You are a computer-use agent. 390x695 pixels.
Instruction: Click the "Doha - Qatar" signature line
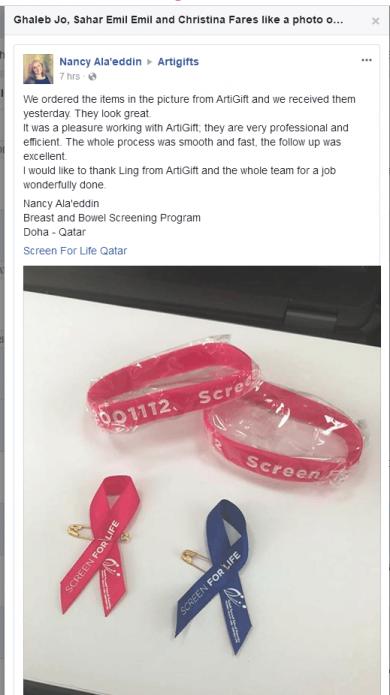pos(55,232)
